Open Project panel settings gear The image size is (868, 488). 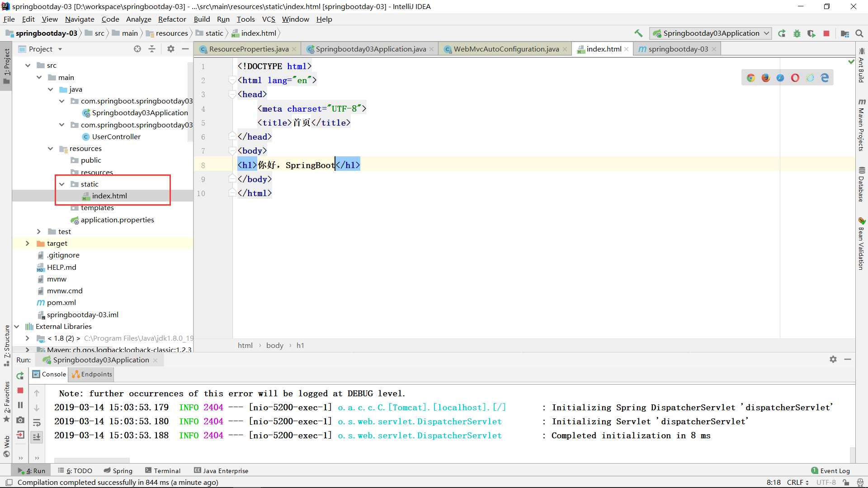[x=170, y=49]
